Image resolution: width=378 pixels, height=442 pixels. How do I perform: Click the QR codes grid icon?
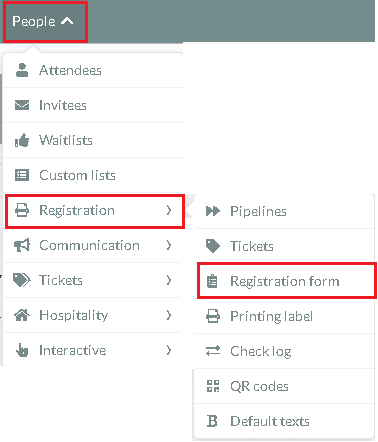click(x=213, y=386)
